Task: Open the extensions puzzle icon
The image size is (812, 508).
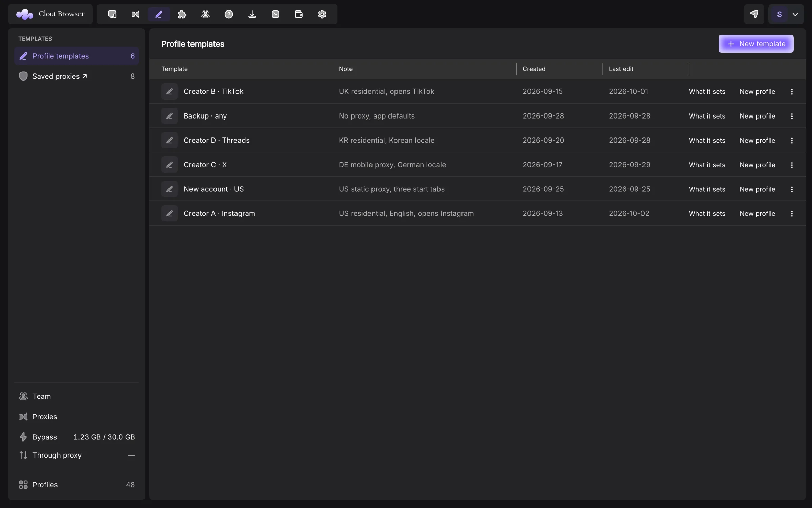Action: click(x=182, y=14)
